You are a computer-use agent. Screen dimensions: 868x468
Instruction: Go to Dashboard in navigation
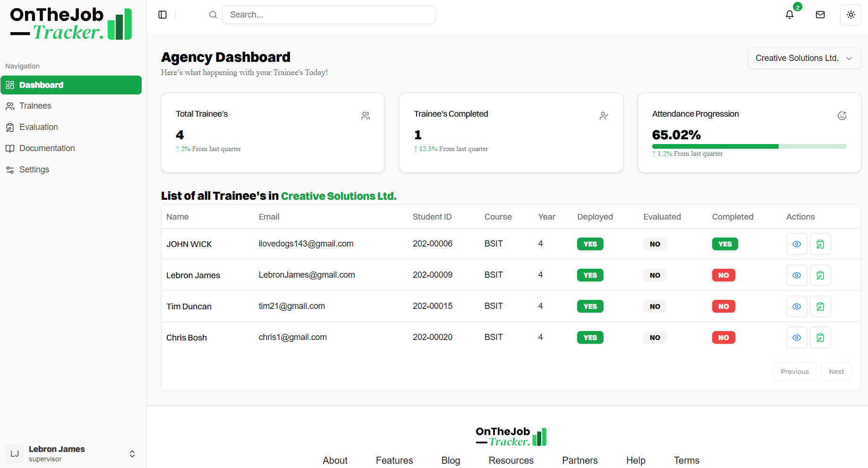(x=71, y=85)
